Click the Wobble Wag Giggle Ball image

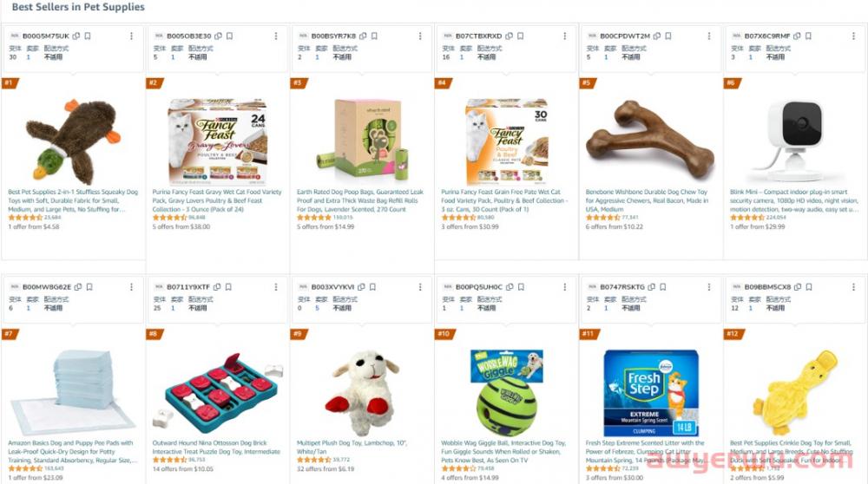click(x=507, y=393)
